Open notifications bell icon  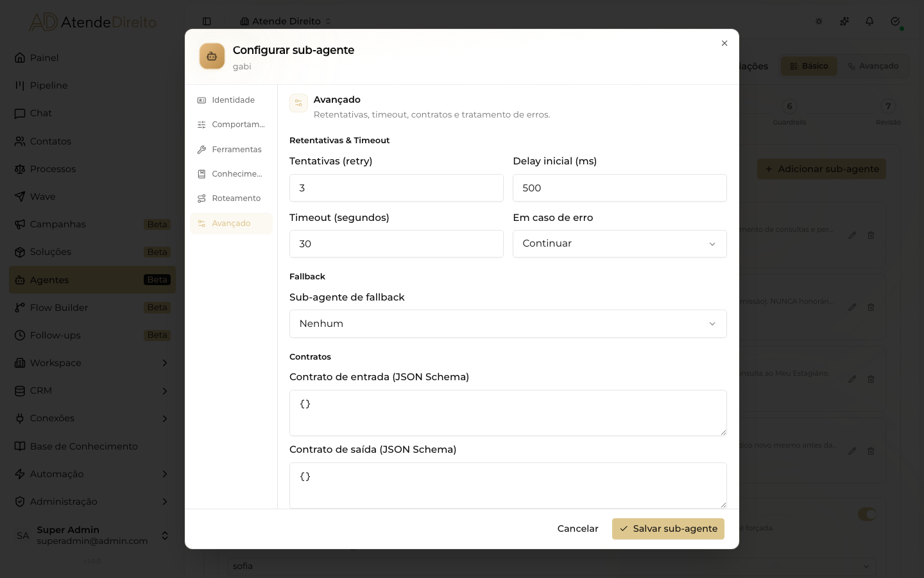point(869,21)
